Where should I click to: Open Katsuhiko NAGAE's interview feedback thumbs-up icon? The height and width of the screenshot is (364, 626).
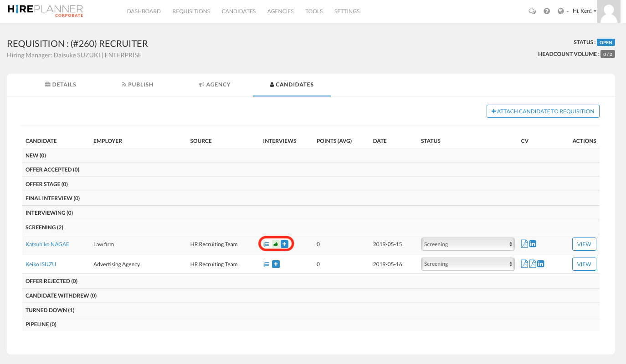tap(275, 244)
